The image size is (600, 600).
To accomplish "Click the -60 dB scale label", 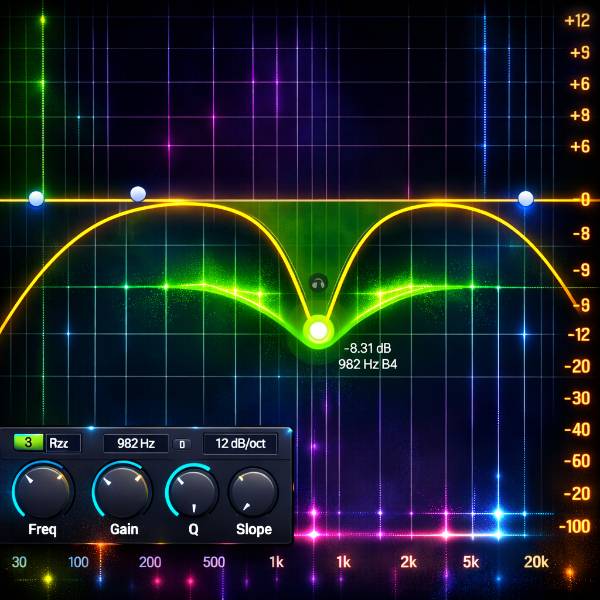I will (x=577, y=461).
